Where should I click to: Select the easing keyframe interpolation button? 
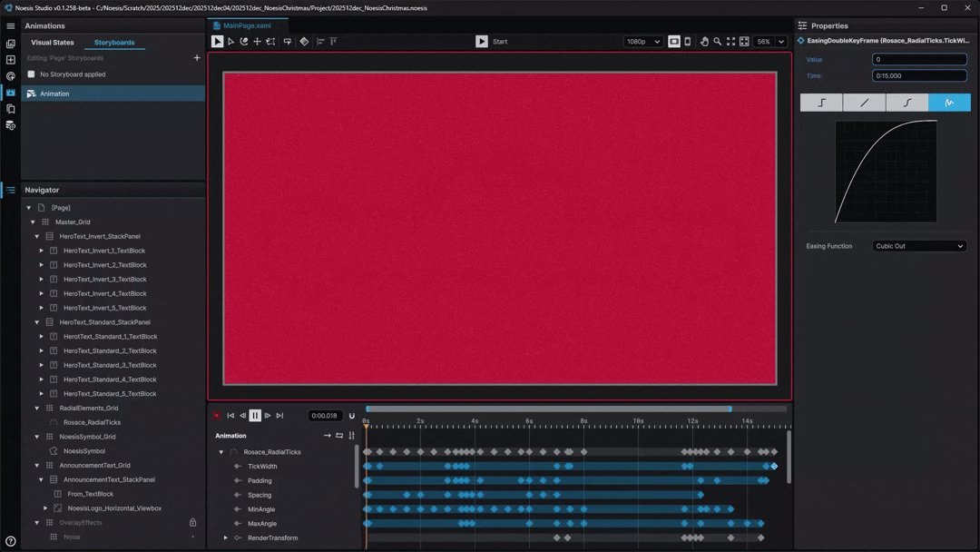click(949, 103)
